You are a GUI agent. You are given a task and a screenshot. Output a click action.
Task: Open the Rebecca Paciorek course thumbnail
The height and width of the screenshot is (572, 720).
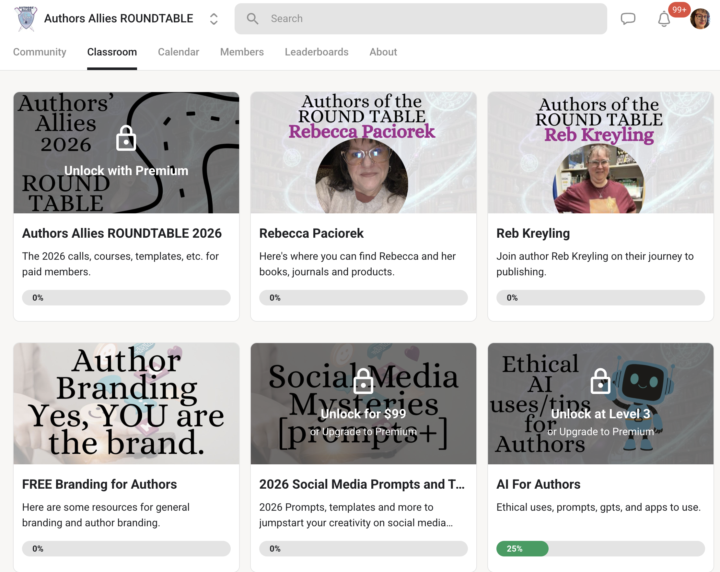click(x=363, y=153)
